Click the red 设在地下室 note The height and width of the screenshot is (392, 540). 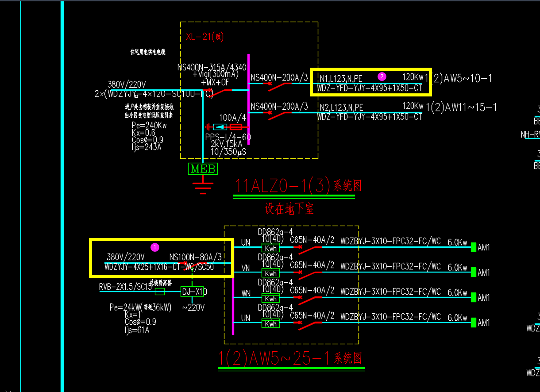(289, 209)
